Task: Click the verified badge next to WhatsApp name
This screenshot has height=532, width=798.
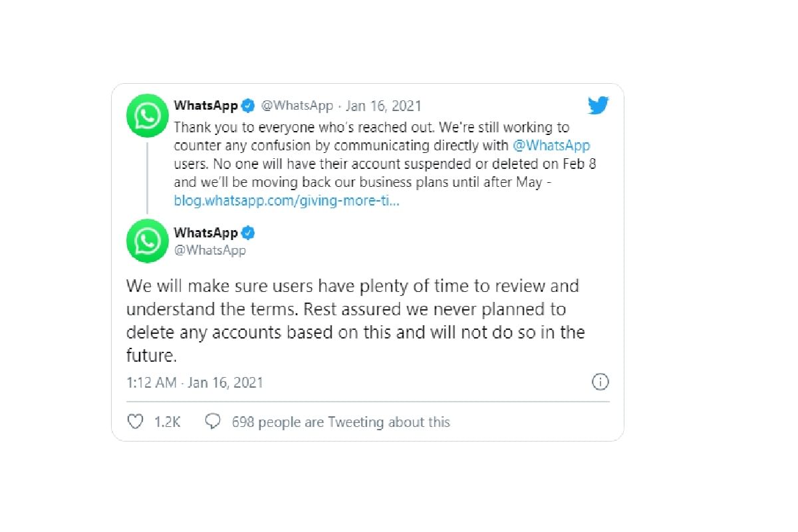Action: click(247, 105)
